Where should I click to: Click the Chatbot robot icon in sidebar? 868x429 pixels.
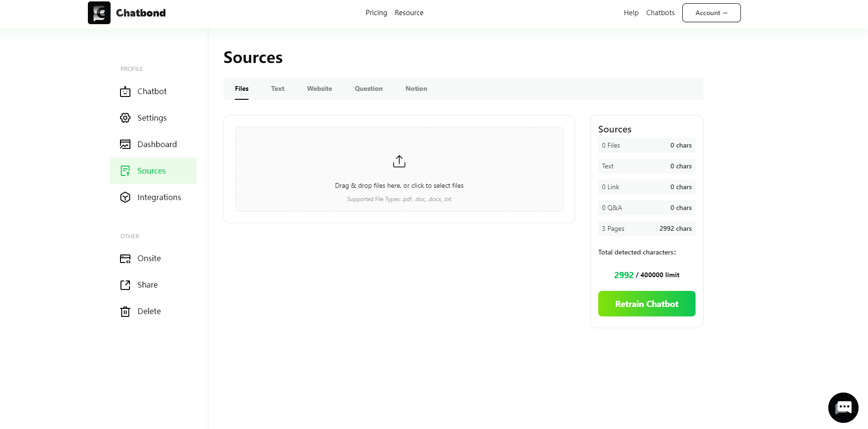(125, 91)
